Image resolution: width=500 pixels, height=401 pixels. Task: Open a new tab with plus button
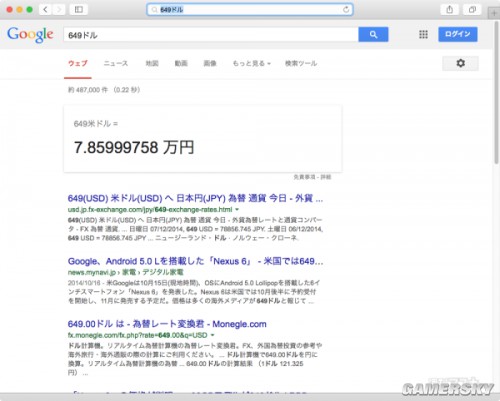(494, 13)
